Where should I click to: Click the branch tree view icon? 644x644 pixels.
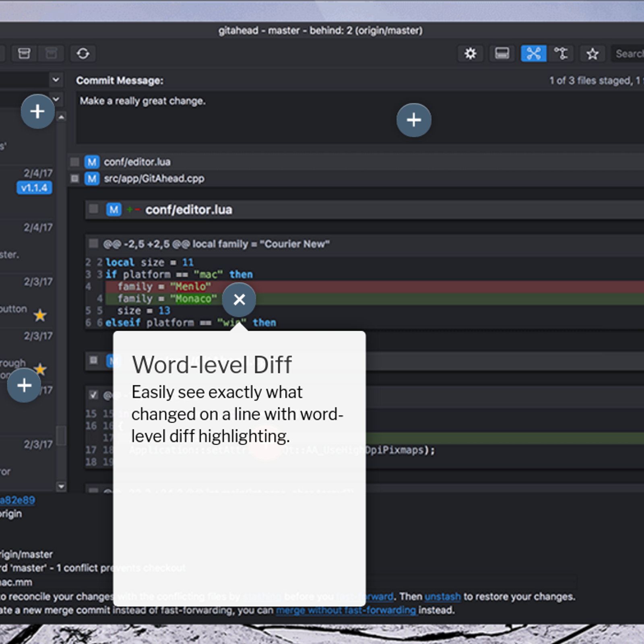[x=561, y=54]
